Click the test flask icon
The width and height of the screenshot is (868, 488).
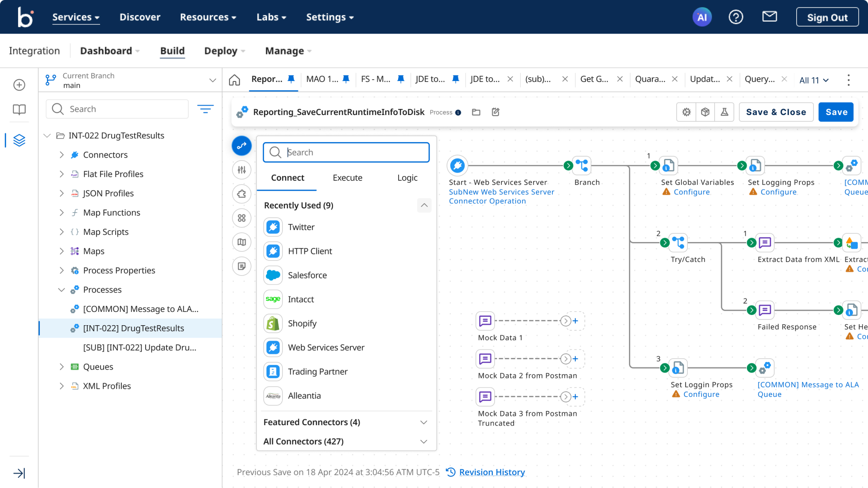click(724, 112)
